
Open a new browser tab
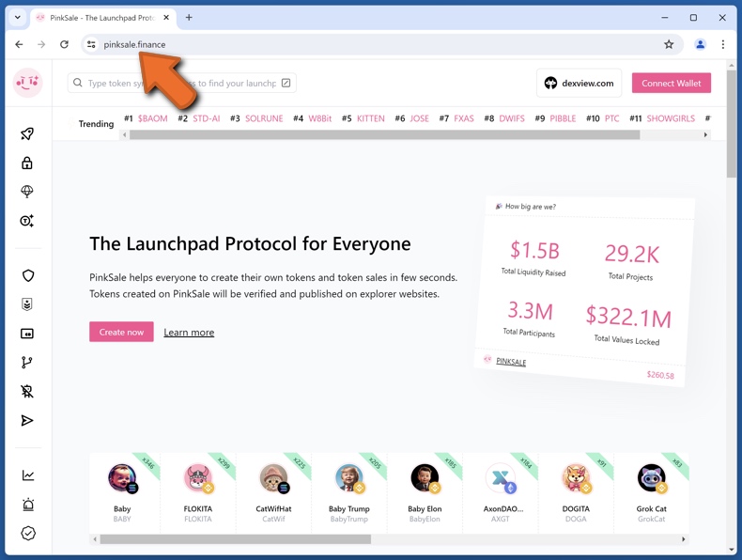pos(189,18)
